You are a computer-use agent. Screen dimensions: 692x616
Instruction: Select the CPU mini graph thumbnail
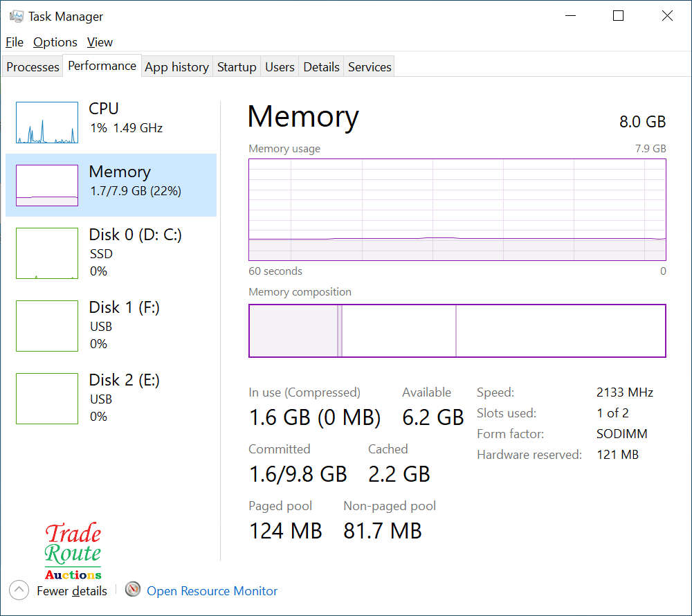click(47, 123)
